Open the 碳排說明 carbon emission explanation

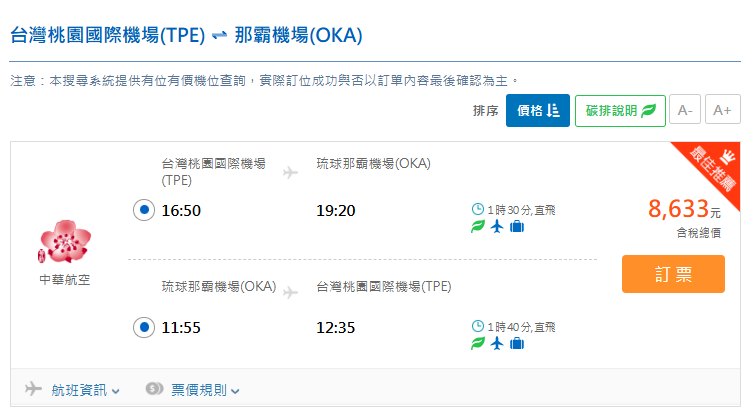620,111
